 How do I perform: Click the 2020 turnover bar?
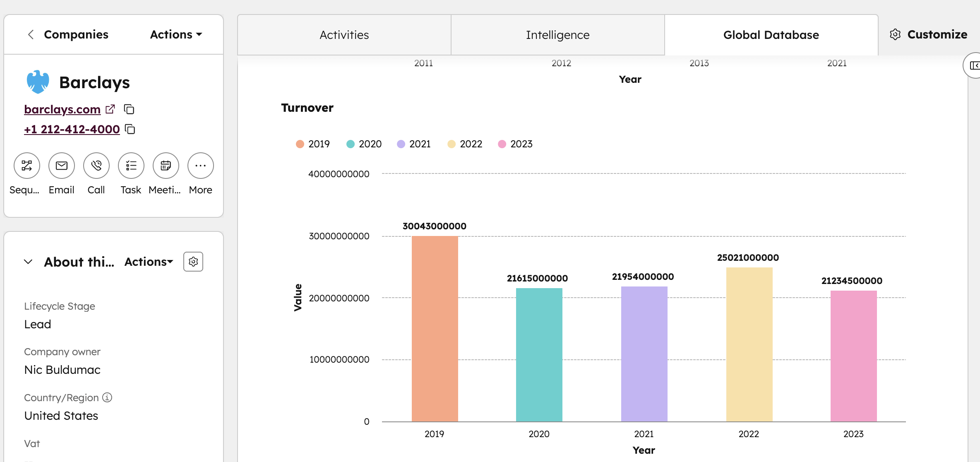(x=539, y=355)
